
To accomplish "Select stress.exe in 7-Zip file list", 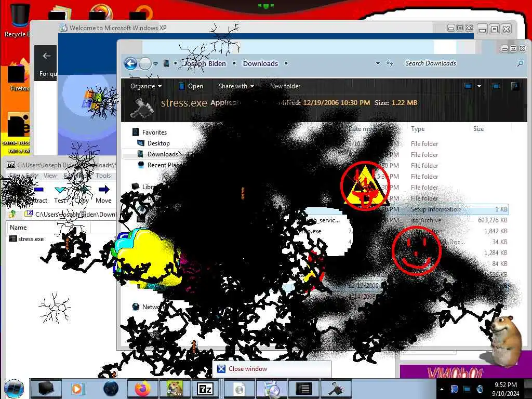I will [x=26, y=239].
